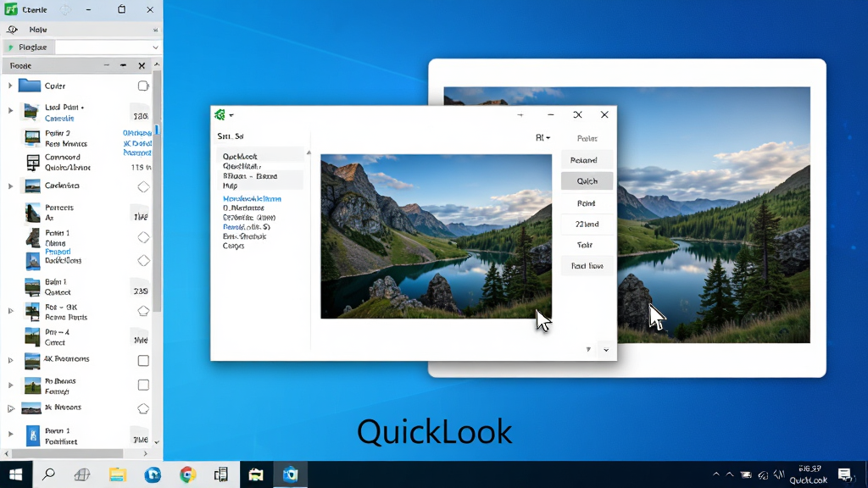Screen dimensions: 868x488
Task: Launch Chrome from the taskbar
Action: pyautogui.click(x=187, y=474)
